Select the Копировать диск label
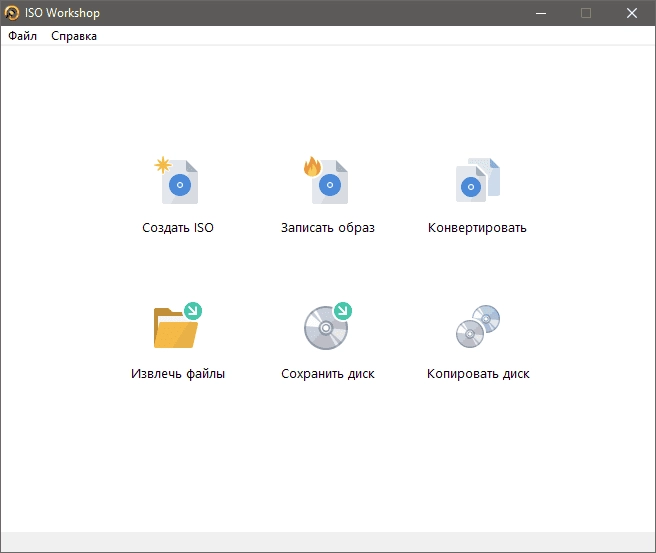Image resolution: width=656 pixels, height=553 pixels. pos(478,373)
